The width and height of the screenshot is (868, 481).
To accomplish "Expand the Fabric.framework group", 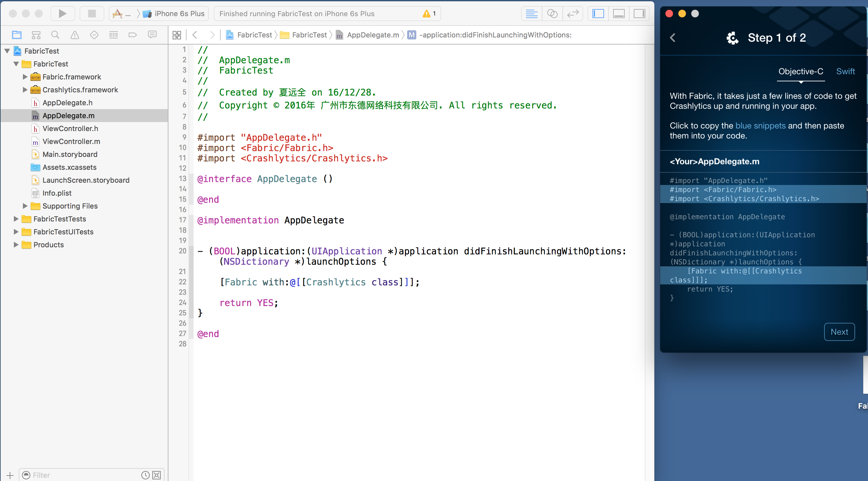I will (x=25, y=77).
